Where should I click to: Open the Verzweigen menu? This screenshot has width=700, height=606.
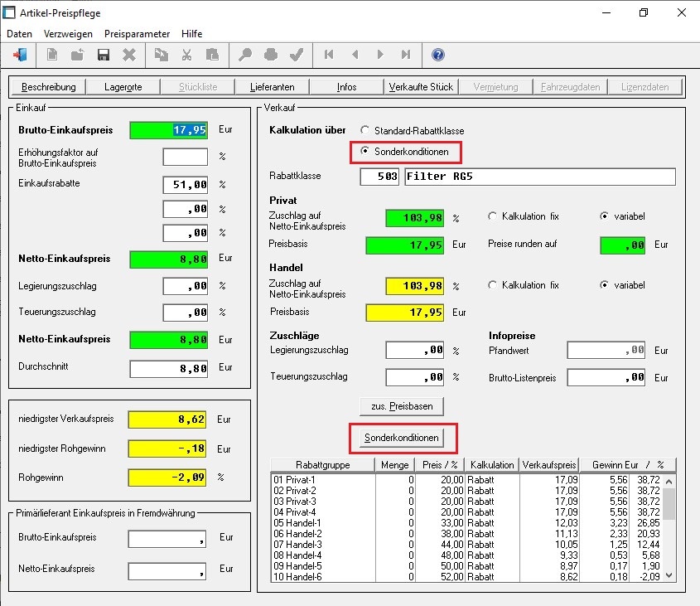pyautogui.click(x=68, y=34)
